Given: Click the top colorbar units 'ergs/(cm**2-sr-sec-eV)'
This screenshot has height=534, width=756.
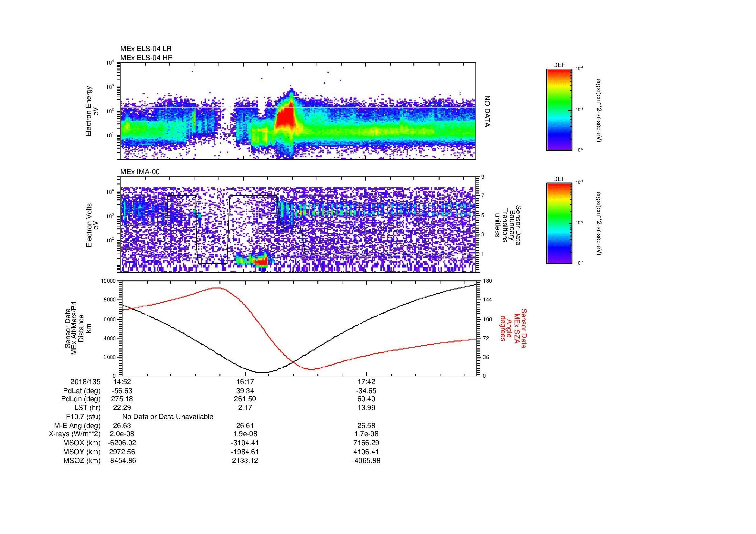Looking at the screenshot, I should click(598, 110).
